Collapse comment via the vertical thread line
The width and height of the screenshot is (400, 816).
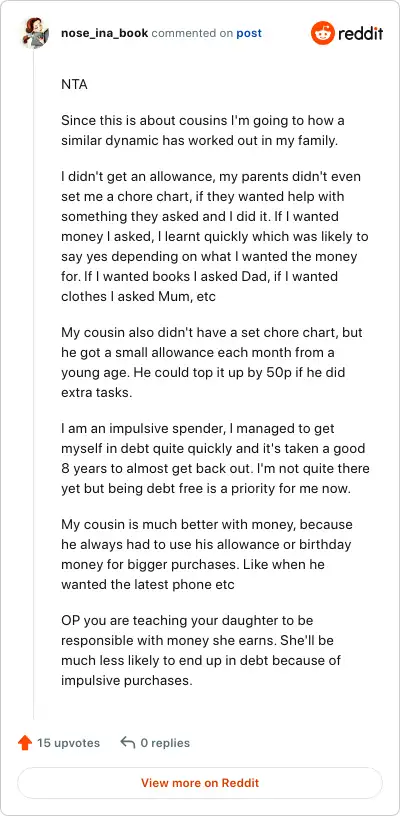click(x=34, y=385)
